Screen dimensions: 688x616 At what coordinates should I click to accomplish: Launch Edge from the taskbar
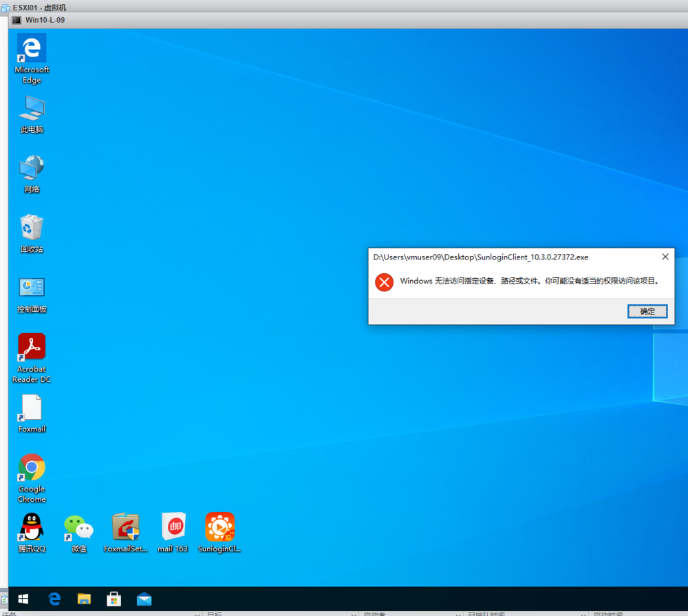pos(54,599)
